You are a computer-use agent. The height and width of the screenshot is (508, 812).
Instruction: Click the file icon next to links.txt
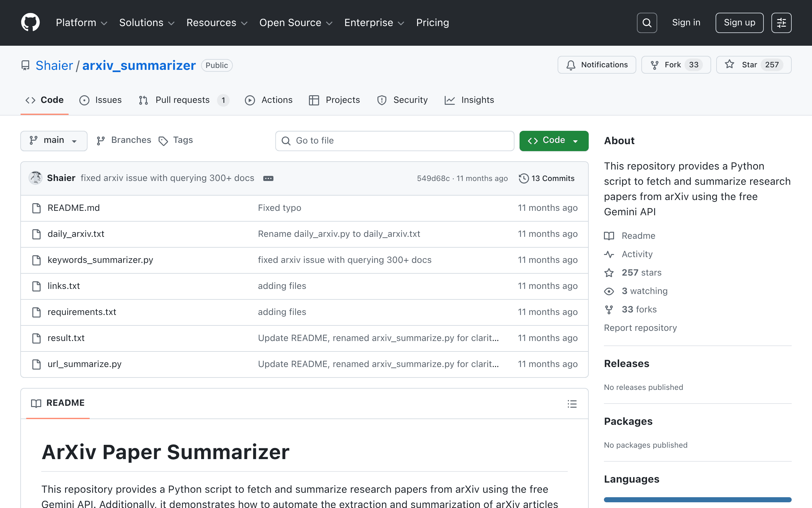[36, 286]
